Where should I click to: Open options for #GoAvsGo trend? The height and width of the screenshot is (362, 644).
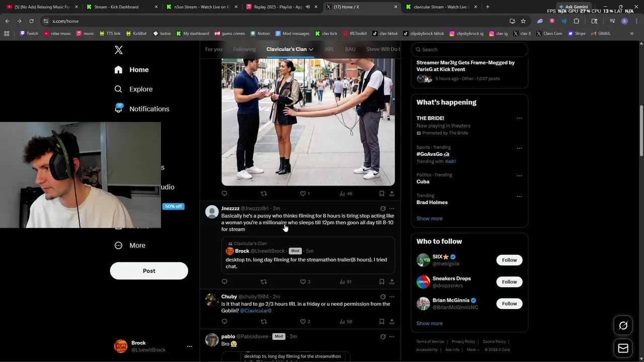coord(519,148)
